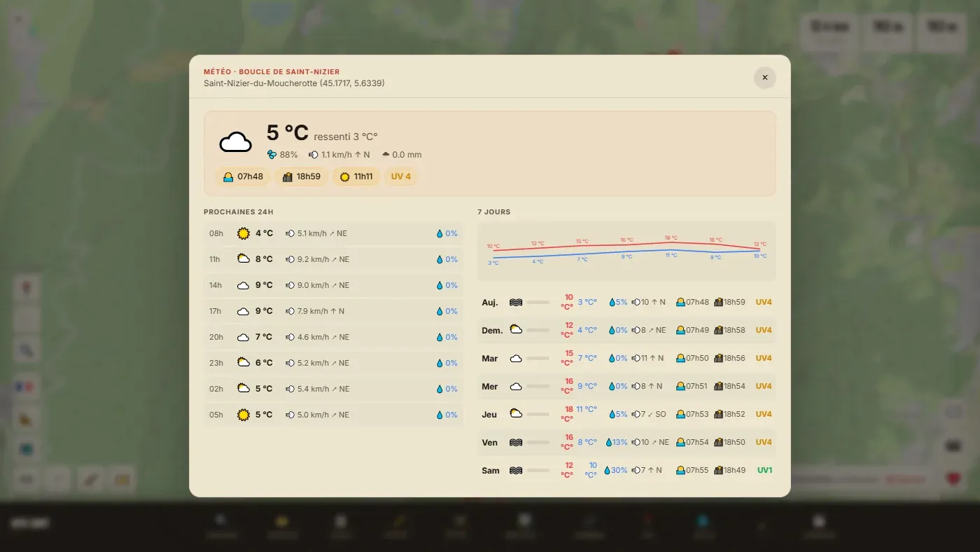Click the sunset 18h59 badge
Viewport: 980px width, 552px height.
(x=301, y=177)
